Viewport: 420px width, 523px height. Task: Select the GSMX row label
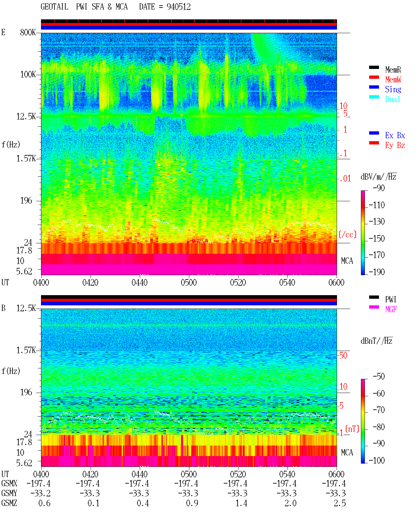pyautogui.click(x=9, y=484)
